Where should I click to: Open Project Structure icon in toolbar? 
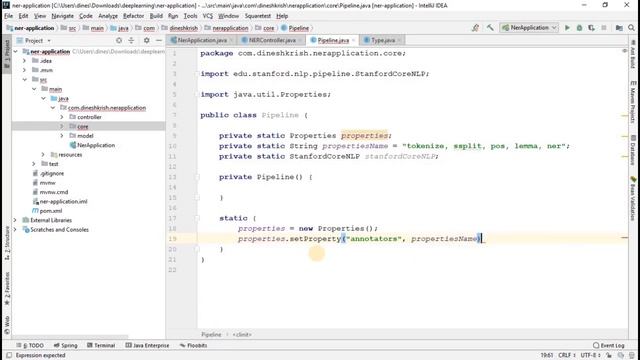click(619, 28)
